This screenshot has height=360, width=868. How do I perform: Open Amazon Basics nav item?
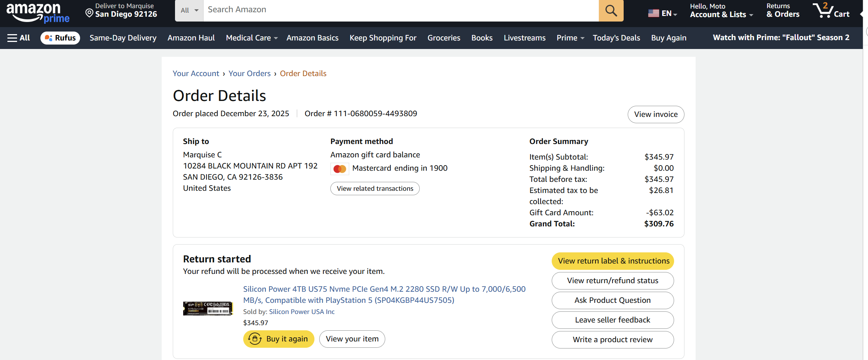(312, 38)
